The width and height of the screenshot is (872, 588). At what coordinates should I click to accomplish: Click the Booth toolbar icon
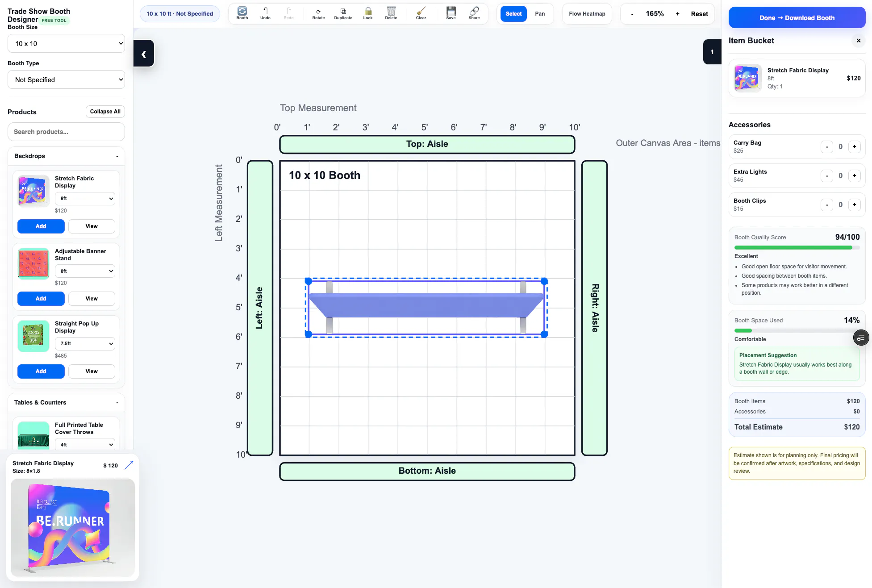(x=242, y=13)
